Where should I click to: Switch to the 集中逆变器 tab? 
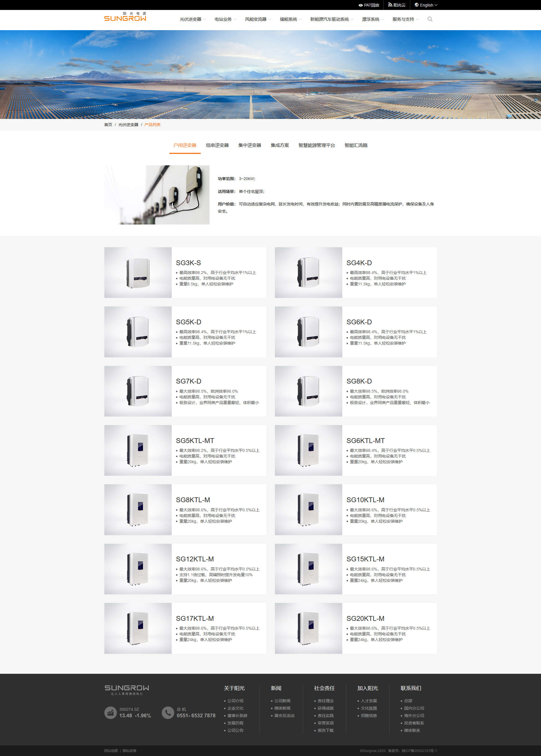250,145
